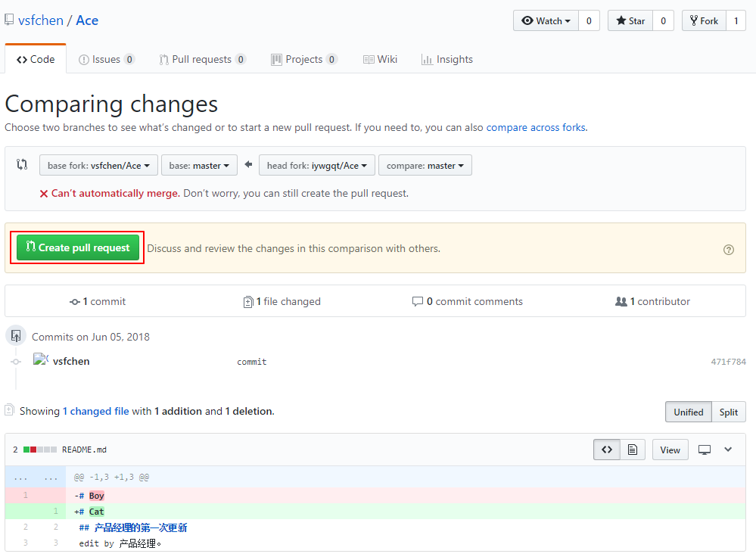This screenshot has width=756, height=557.
Task: Click the help question mark icon
Action: pyautogui.click(x=728, y=249)
